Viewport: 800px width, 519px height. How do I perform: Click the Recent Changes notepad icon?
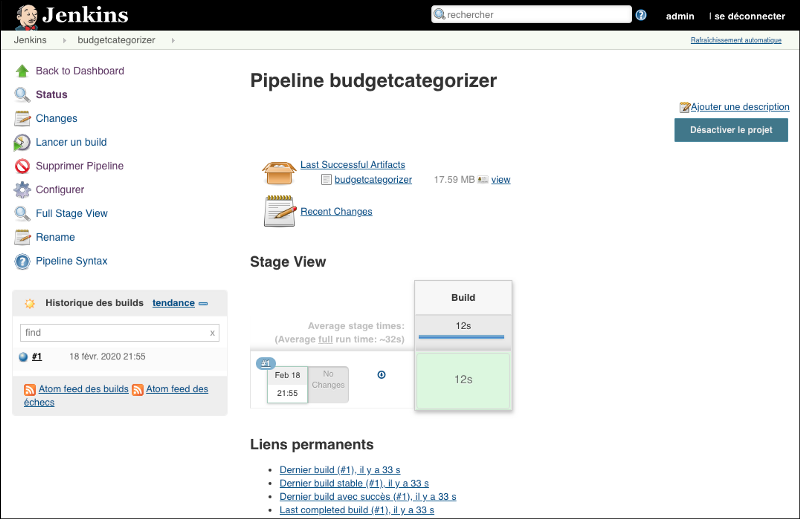280,211
